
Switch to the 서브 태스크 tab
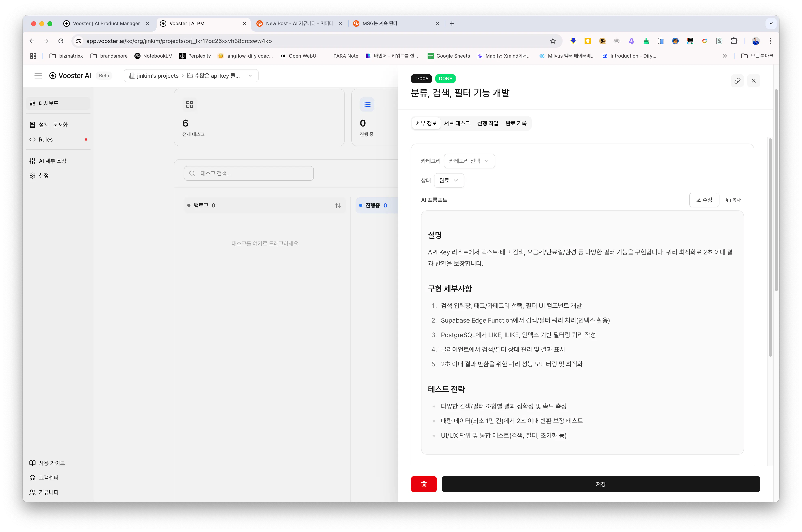(457, 123)
